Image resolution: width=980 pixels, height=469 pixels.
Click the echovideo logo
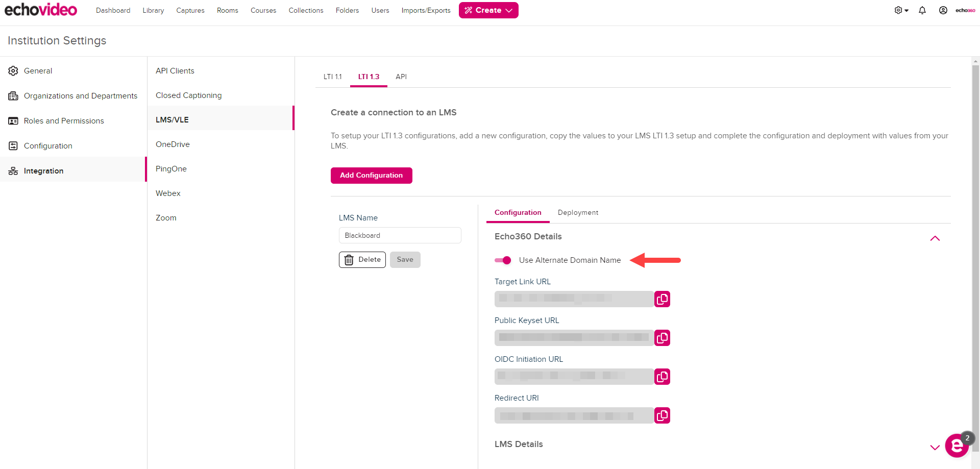coord(41,10)
